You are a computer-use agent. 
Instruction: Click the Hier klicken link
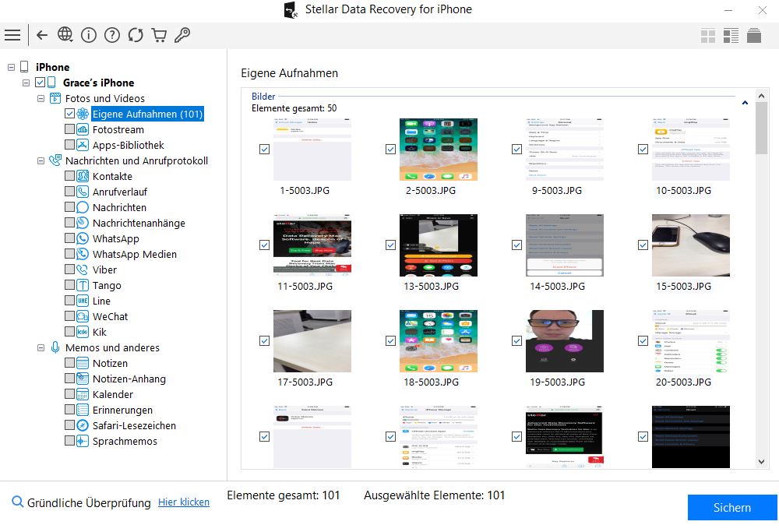[x=184, y=502]
